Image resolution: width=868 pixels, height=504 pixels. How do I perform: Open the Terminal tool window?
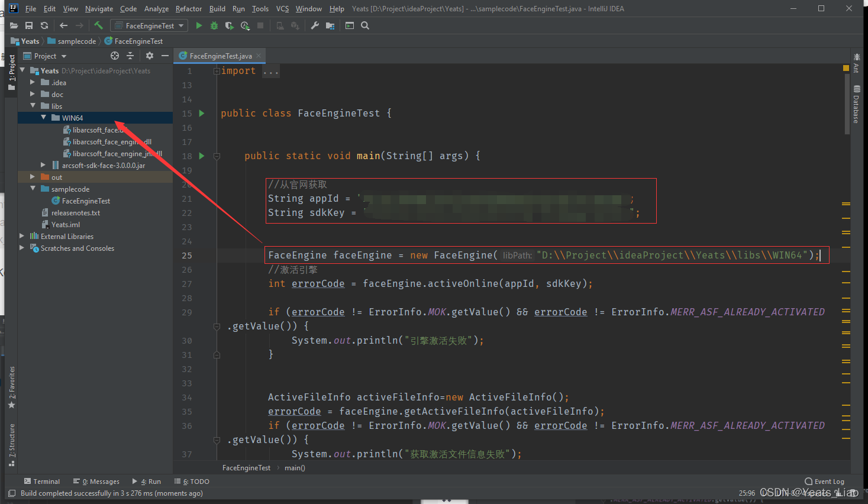pos(42,482)
